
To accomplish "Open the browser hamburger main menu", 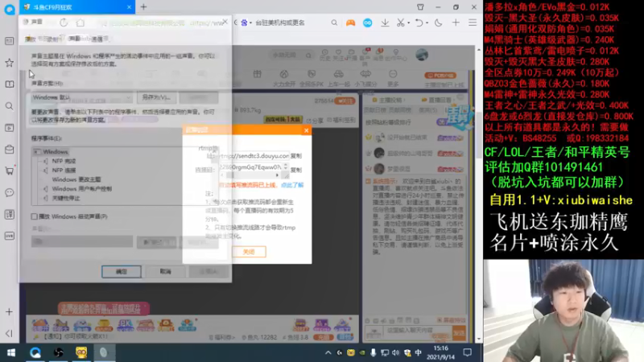I will [473, 23].
